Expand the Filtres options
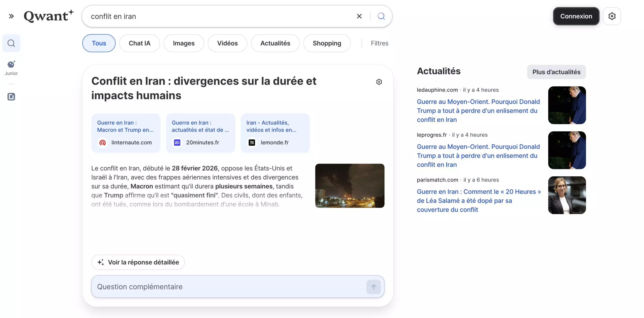This screenshot has height=318, width=644. click(379, 43)
